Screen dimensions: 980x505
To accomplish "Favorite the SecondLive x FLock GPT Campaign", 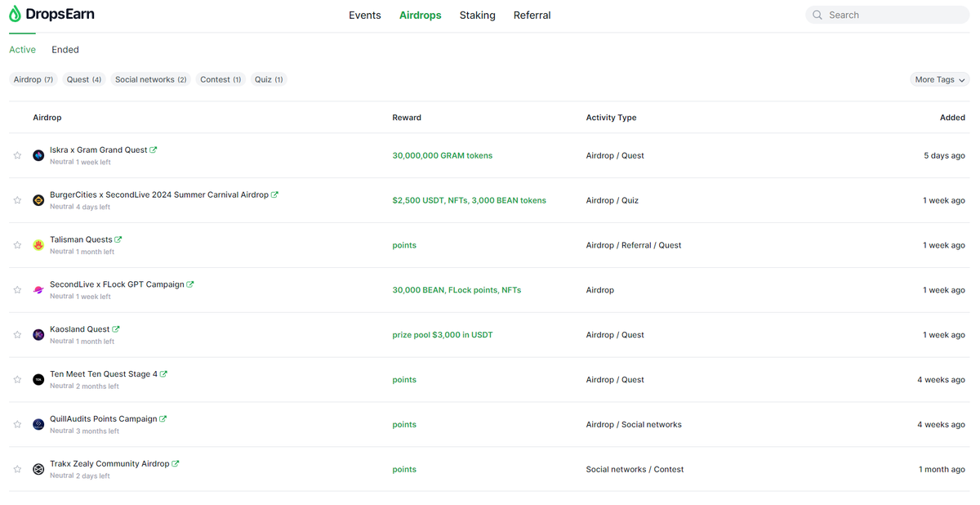I will 17,290.
